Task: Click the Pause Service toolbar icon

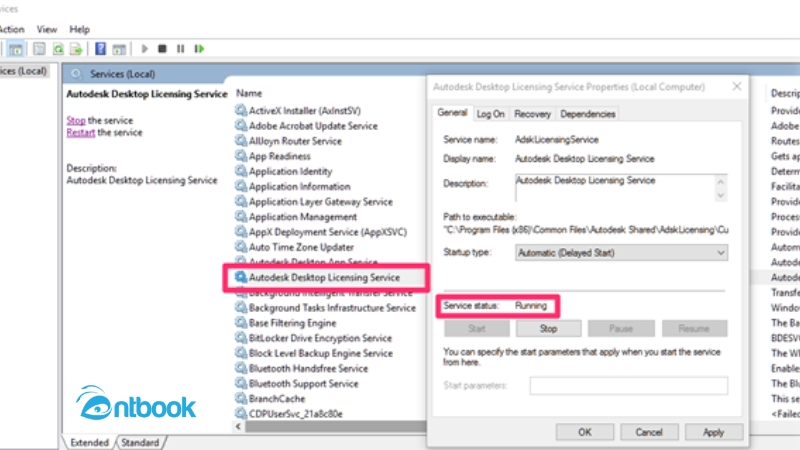Action: pyautogui.click(x=181, y=49)
